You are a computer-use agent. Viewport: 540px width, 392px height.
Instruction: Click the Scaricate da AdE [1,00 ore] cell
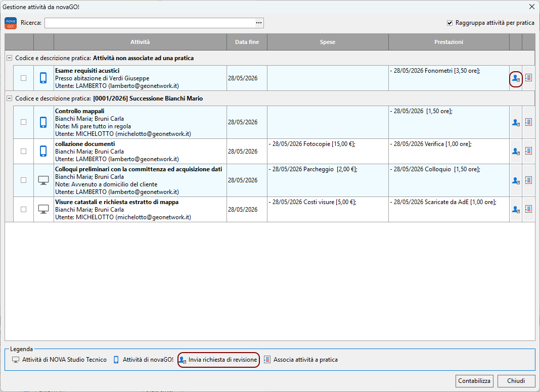[x=449, y=209]
